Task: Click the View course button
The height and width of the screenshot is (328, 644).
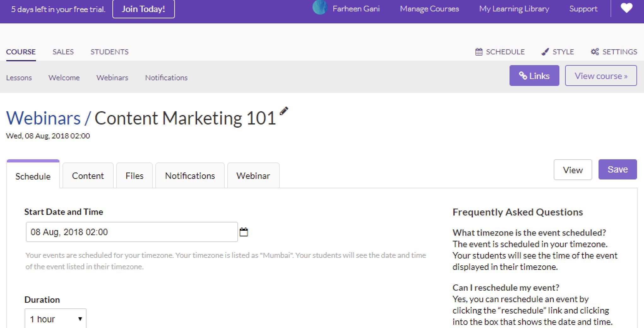Action: (x=601, y=76)
